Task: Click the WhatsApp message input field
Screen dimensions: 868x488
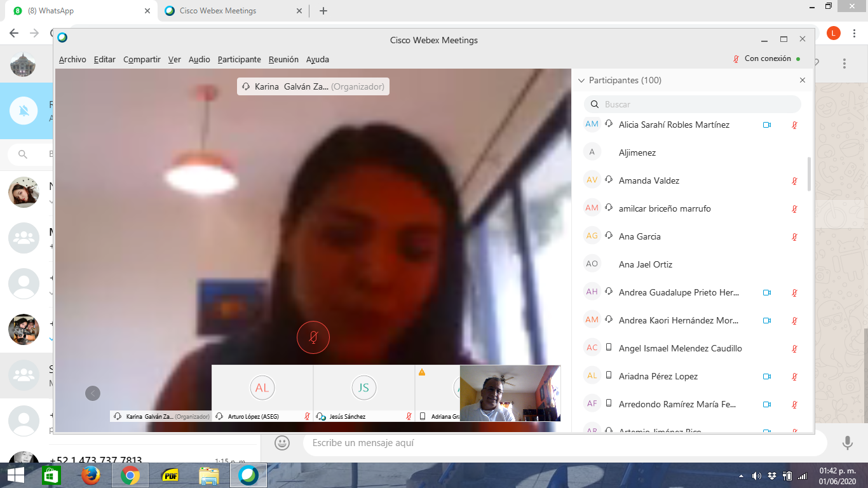Action: pyautogui.click(x=564, y=443)
